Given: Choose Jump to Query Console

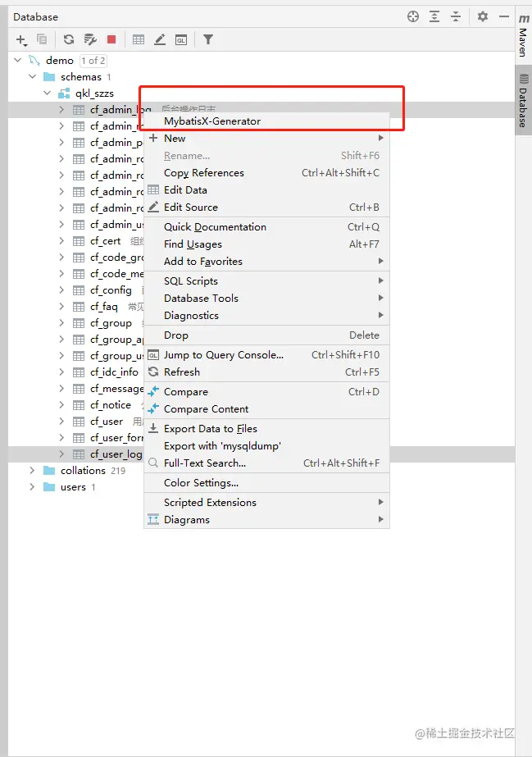Looking at the screenshot, I should pyautogui.click(x=266, y=355).
